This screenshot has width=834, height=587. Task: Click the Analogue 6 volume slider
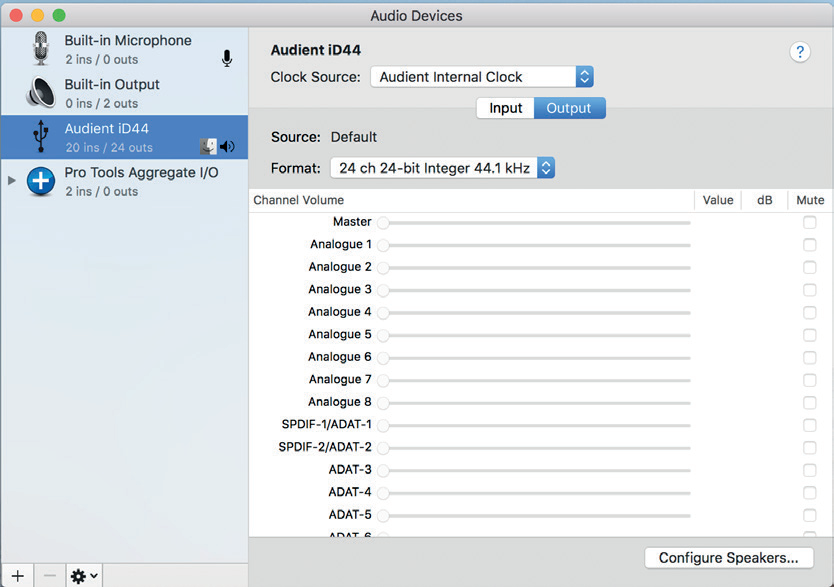click(533, 358)
